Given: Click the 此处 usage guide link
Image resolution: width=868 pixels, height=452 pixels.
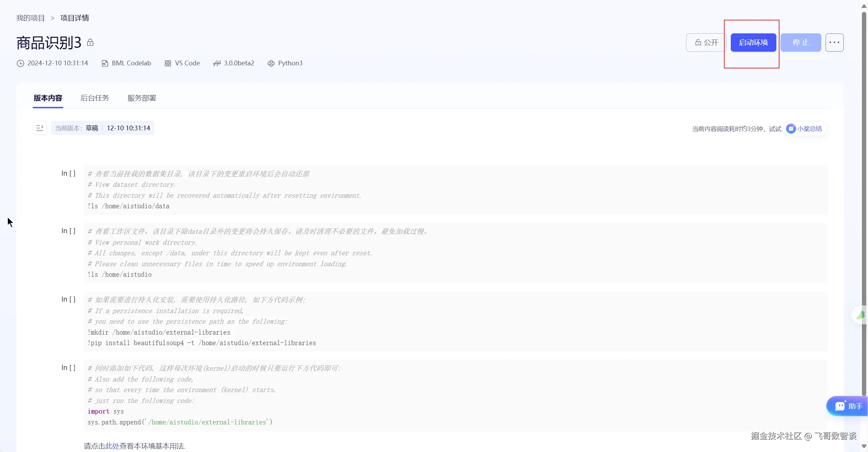Looking at the screenshot, I should click(x=112, y=446).
